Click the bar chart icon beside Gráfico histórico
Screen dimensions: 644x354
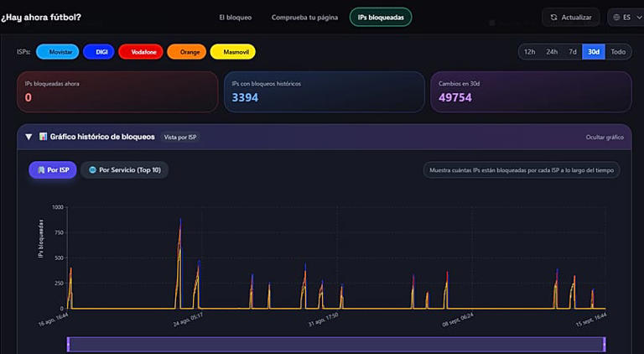pyautogui.click(x=43, y=137)
